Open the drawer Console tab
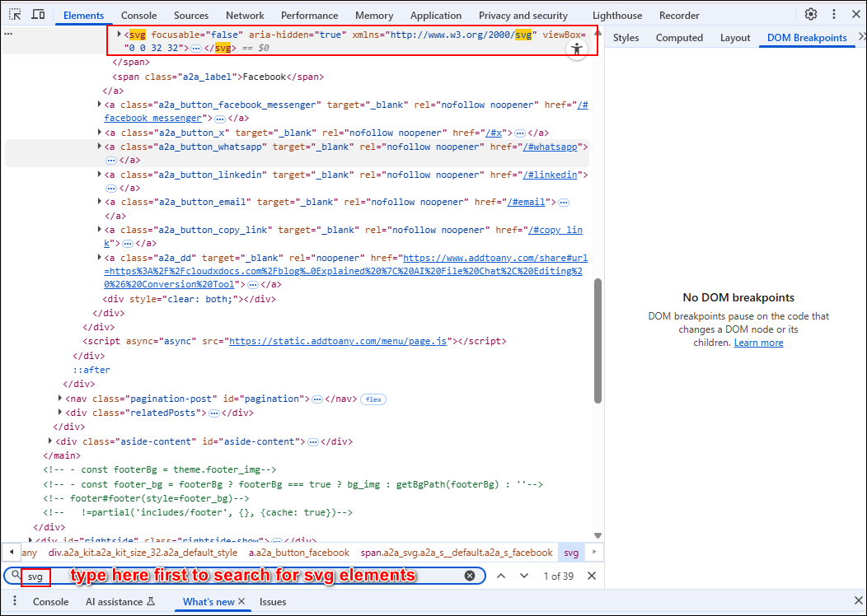The width and height of the screenshot is (867, 616). (x=50, y=602)
